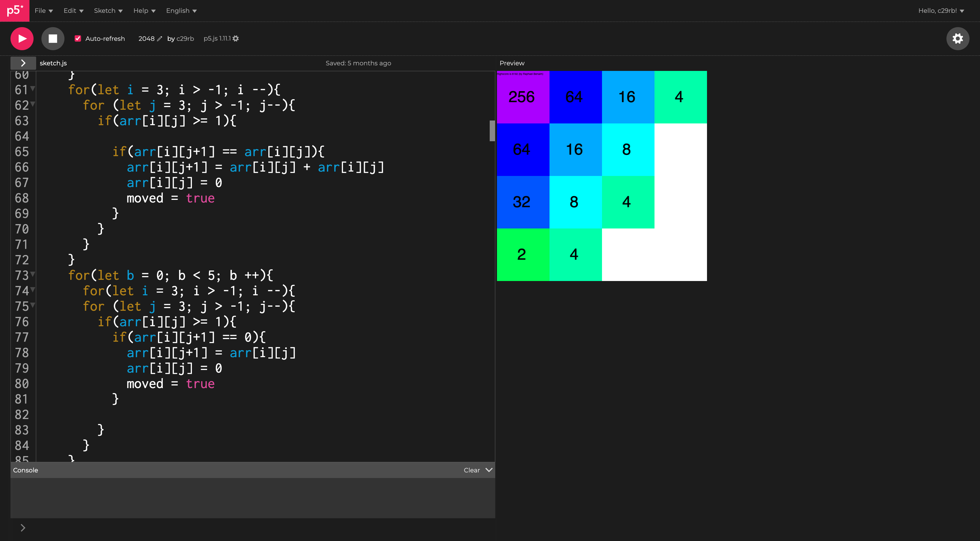Open the Sketch menu
980x541 pixels.
(x=108, y=11)
